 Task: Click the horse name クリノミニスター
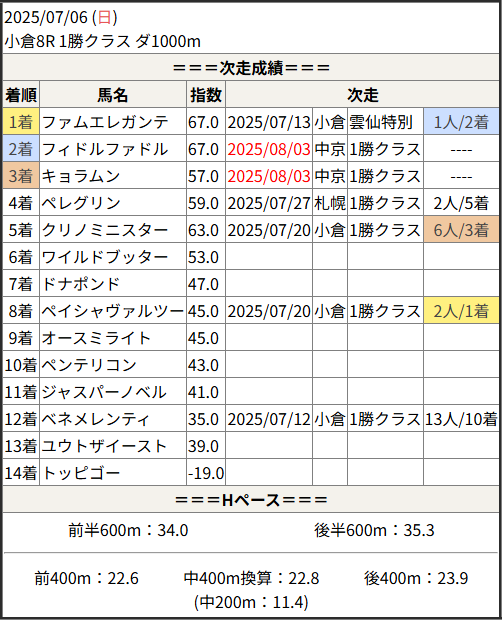coord(105,230)
